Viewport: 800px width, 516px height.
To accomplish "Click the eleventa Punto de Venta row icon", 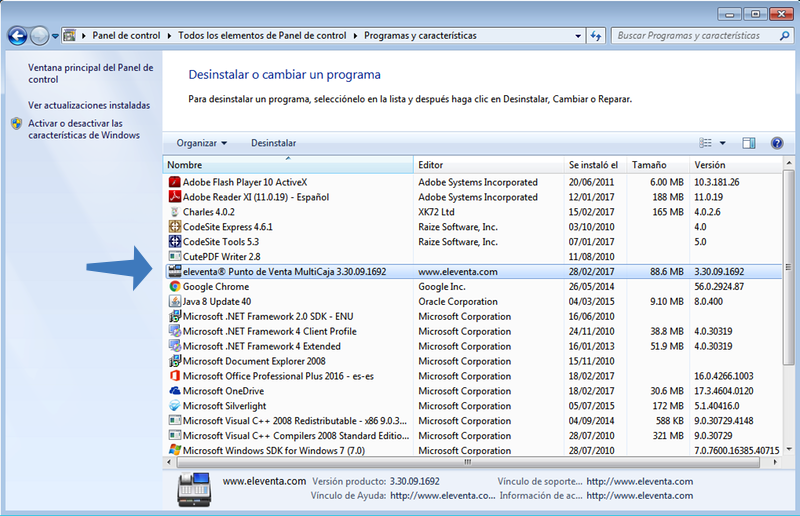I will [174, 271].
